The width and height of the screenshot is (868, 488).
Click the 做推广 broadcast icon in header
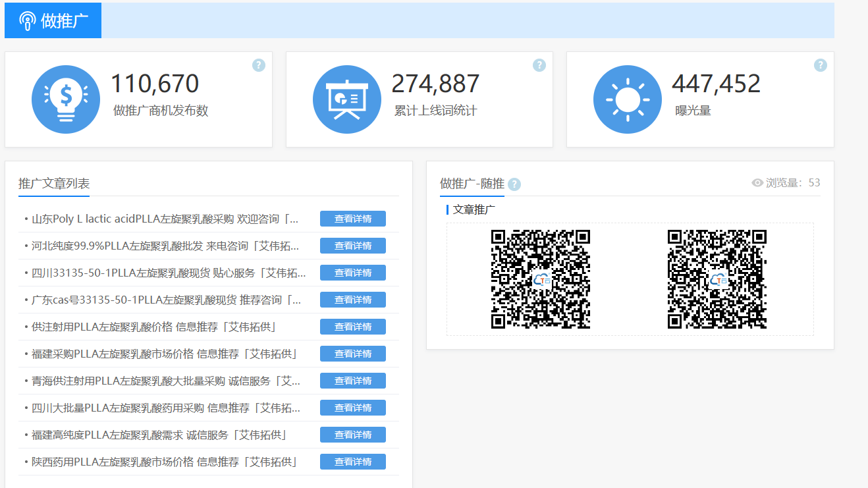click(x=27, y=20)
